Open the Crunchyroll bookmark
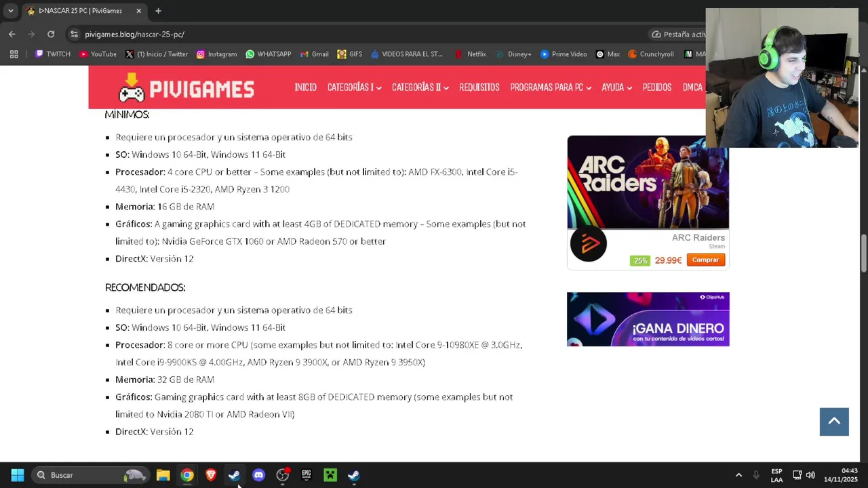 tap(651, 54)
